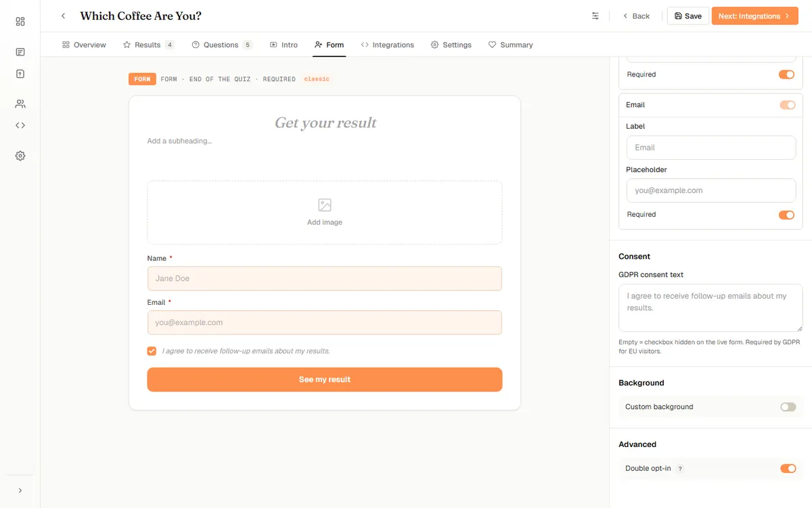
Task: Switch to the Results tab
Action: pyautogui.click(x=148, y=45)
